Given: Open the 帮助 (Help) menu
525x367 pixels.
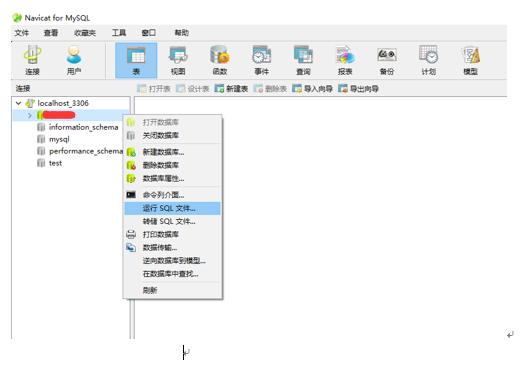Looking at the screenshot, I should pos(182,33).
